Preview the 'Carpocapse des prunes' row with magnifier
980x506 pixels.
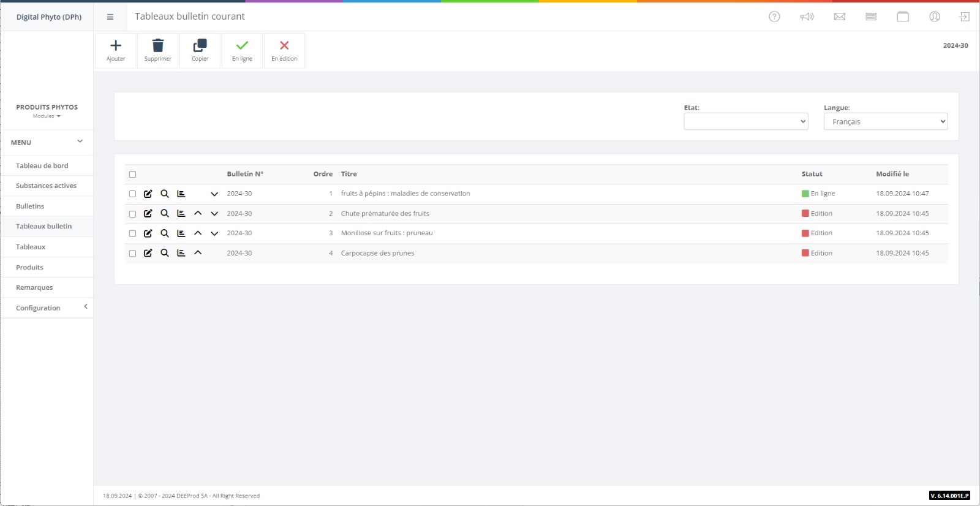165,253
